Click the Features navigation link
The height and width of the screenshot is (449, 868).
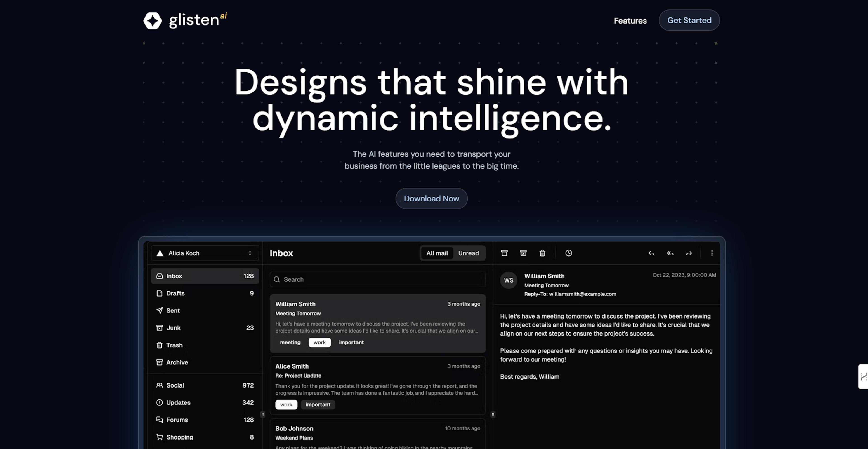(630, 20)
